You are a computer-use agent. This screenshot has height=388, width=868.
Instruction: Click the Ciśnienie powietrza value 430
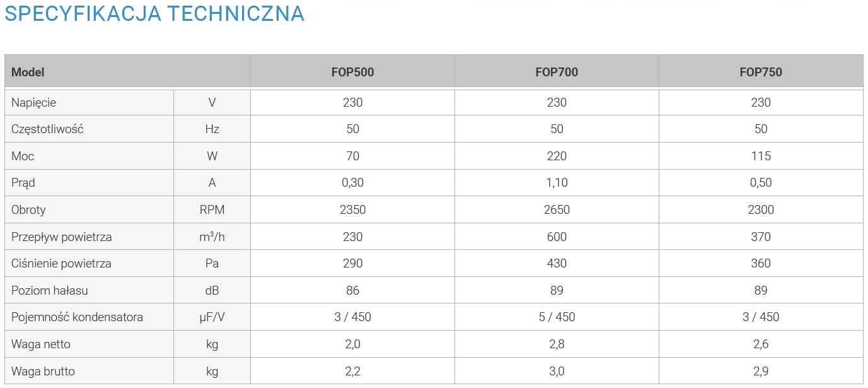pos(557,263)
